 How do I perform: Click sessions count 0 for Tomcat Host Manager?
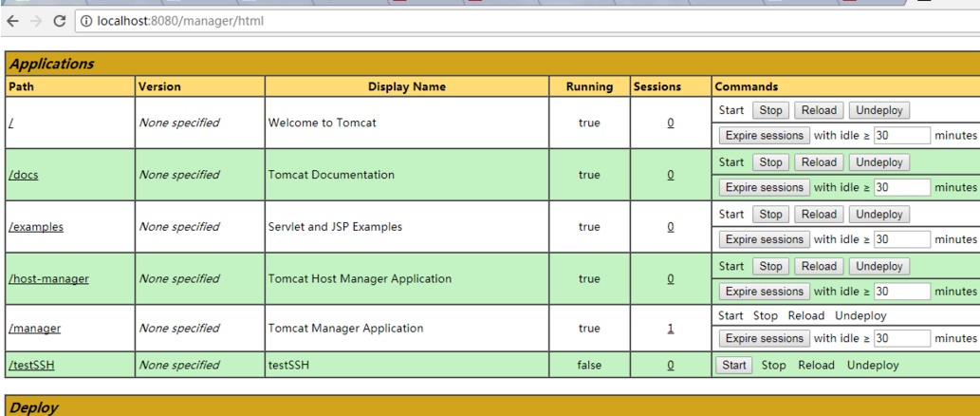670,278
